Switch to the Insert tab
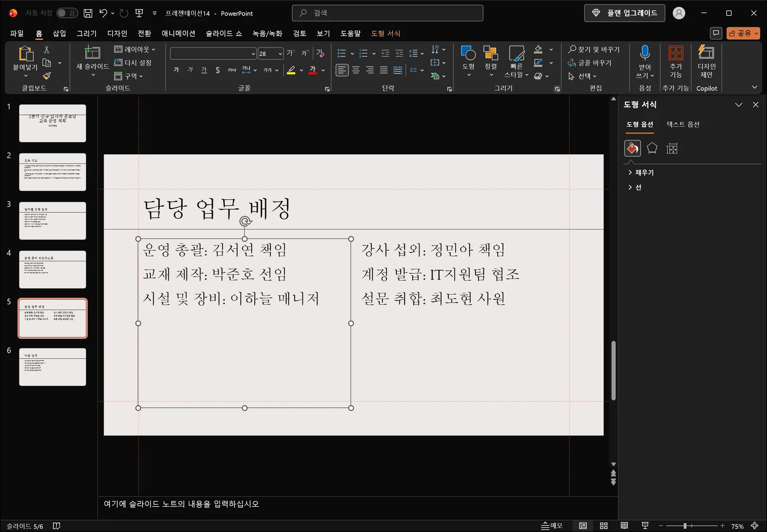Viewport: 767px width, 532px height. tap(59, 33)
